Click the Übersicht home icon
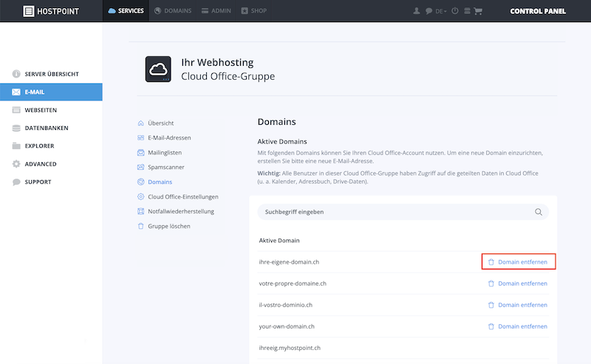The width and height of the screenshot is (591, 364). [x=141, y=123]
